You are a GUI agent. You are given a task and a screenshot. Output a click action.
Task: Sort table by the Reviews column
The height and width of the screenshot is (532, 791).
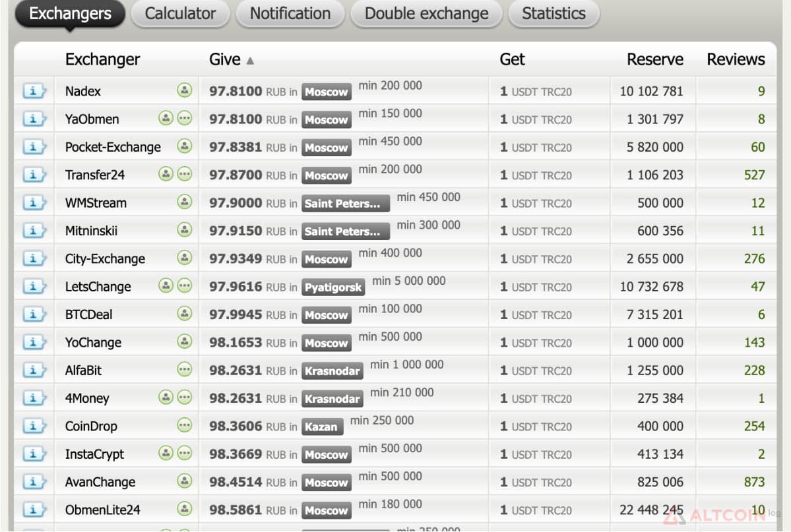[736, 59]
